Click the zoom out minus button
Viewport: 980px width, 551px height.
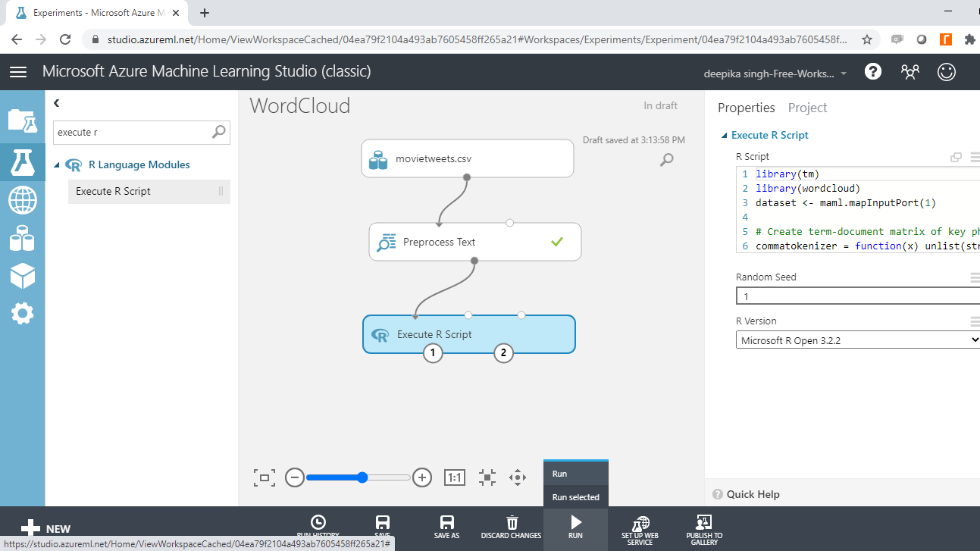(x=295, y=477)
